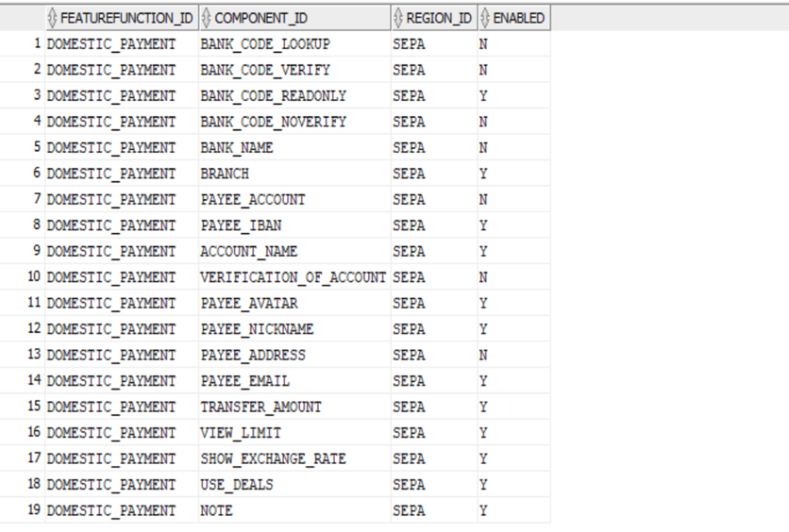Image resolution: width=789 pixels, height=532 pixels.
Task: Click row number 10 in the grid
Action: 34,276
